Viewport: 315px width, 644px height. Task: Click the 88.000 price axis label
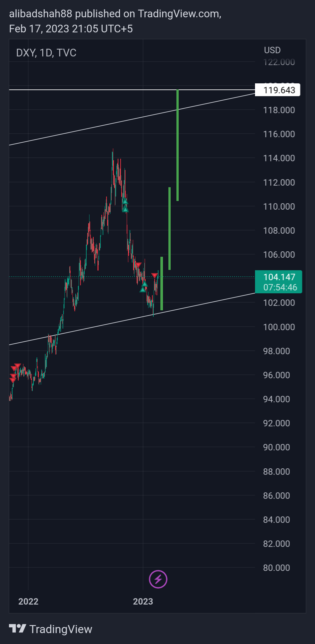click(x=277, y=472)
